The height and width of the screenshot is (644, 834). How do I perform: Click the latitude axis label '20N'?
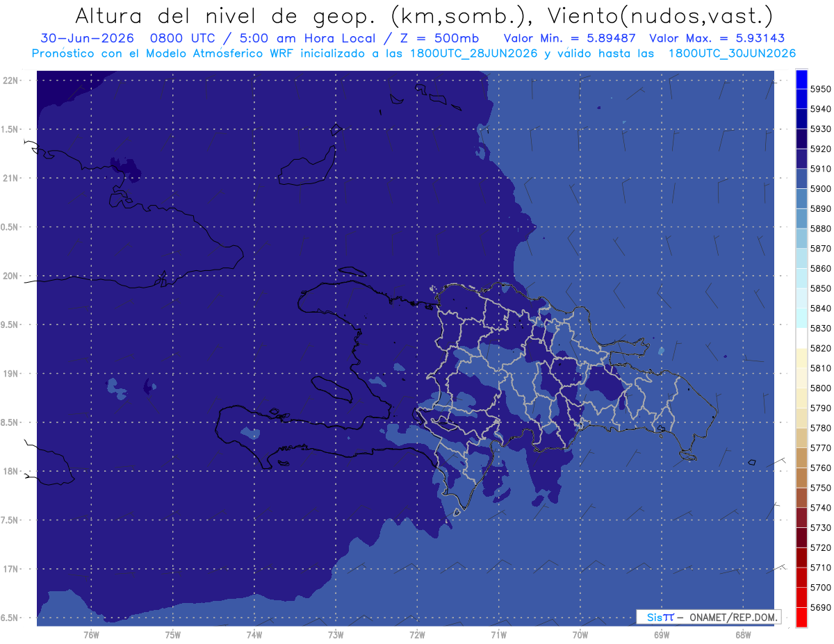[12, 276]
